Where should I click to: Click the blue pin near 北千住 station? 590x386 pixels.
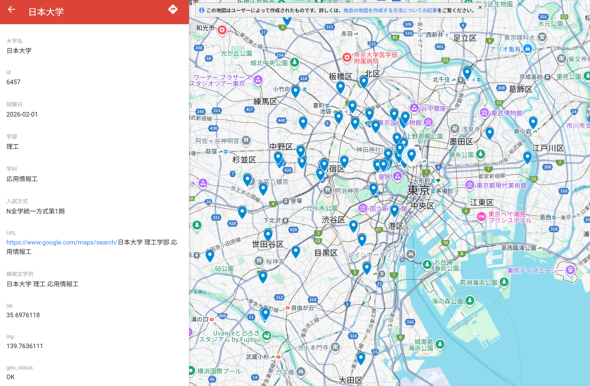click(467, 73)
